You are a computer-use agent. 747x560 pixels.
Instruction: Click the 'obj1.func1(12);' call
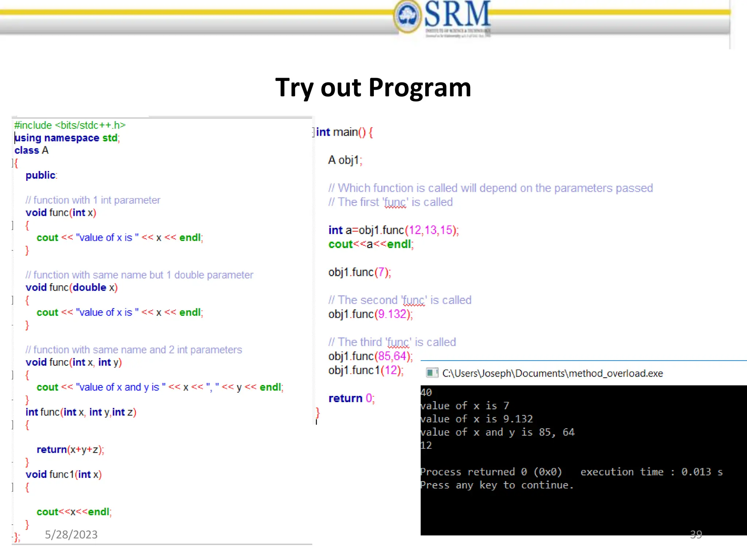[x=366, y=370]
